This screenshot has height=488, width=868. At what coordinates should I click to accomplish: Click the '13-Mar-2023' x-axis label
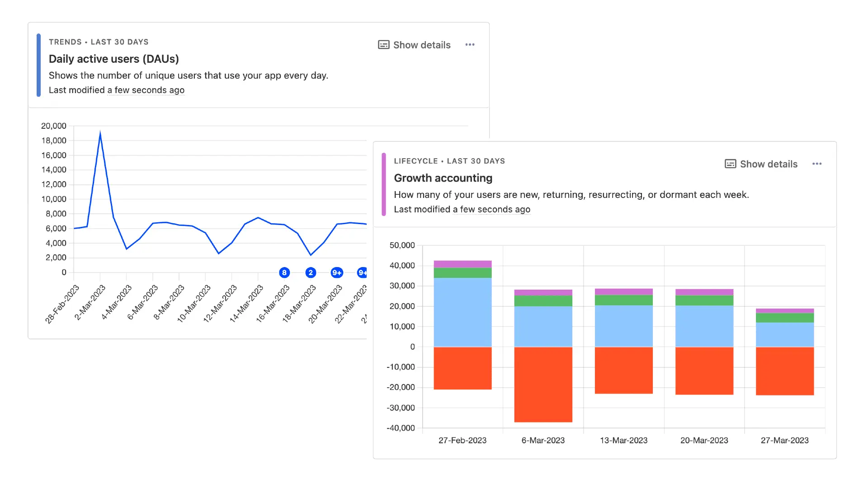pos(623,441)
